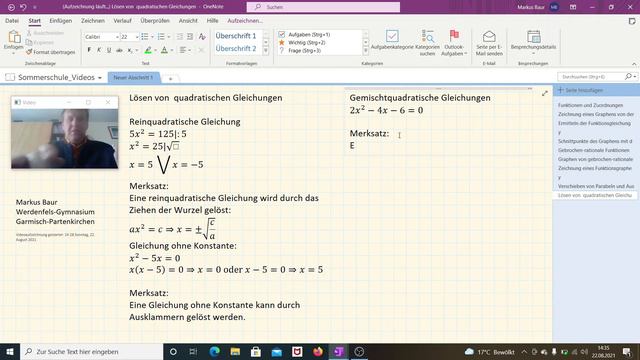Click the OneNote taskbar icon
The height and width of the screenshot is (360, 640).
tap(338, 351)
